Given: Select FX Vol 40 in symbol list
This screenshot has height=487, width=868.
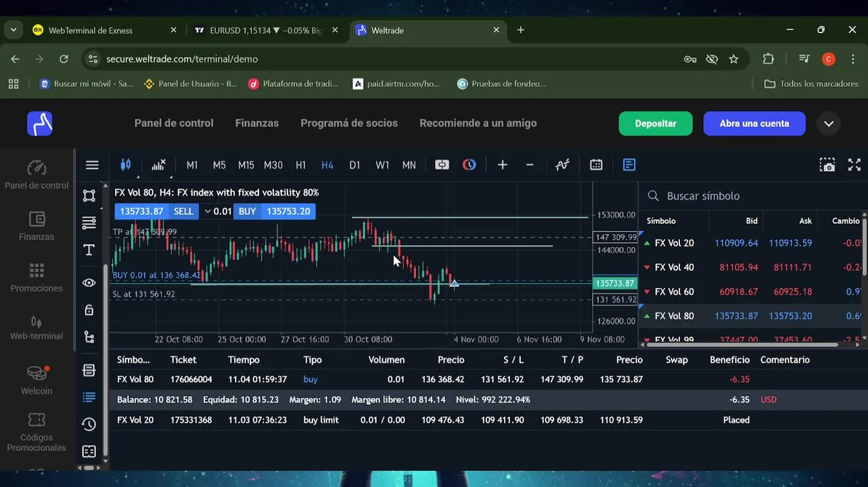Looking at the screenshot, I should pos(751,267).
